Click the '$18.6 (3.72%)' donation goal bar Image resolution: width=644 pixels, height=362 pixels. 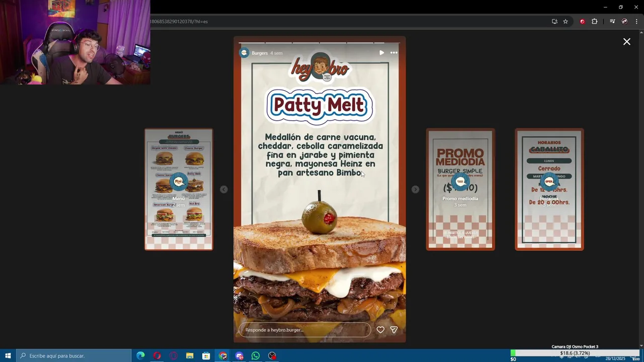[x=575, y=353]
